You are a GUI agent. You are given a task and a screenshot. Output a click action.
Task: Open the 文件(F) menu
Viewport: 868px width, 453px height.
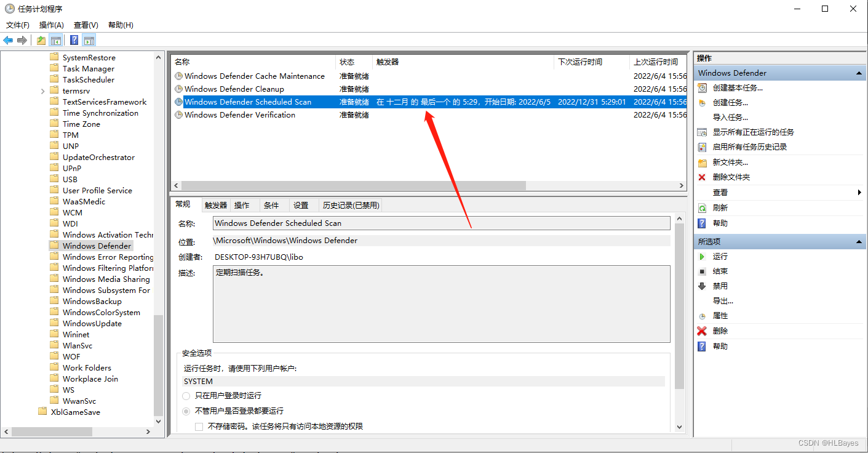coord(18,25)
